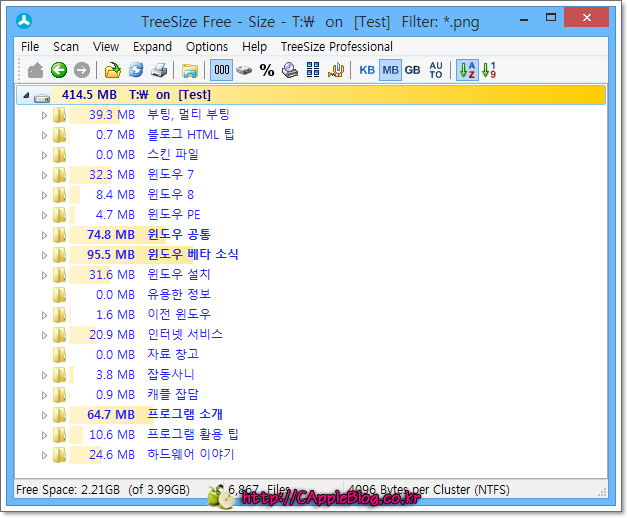The height and width of the screenshot is (518, 628).
Task: Expand the 74.8 MB 윈도우 공통 folder
Action: click(x=44, y=236)
